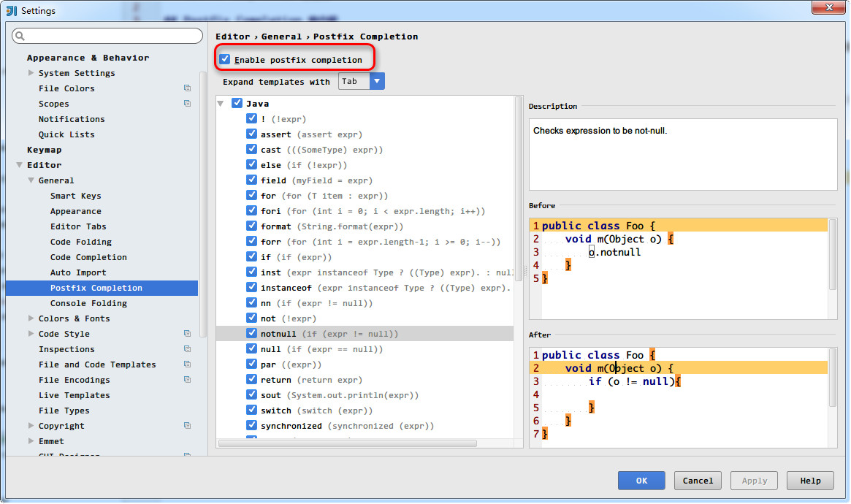The width and height of the screenshot is (851, 504).
Task: Click the project-scope icon next to Copyright
Action: [x=188, y=426]
